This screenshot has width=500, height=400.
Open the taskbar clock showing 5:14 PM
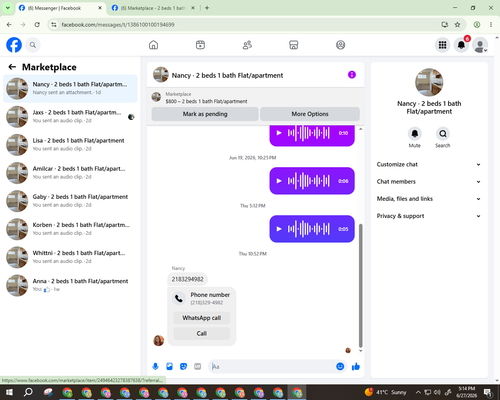click(x=467, y=392)
